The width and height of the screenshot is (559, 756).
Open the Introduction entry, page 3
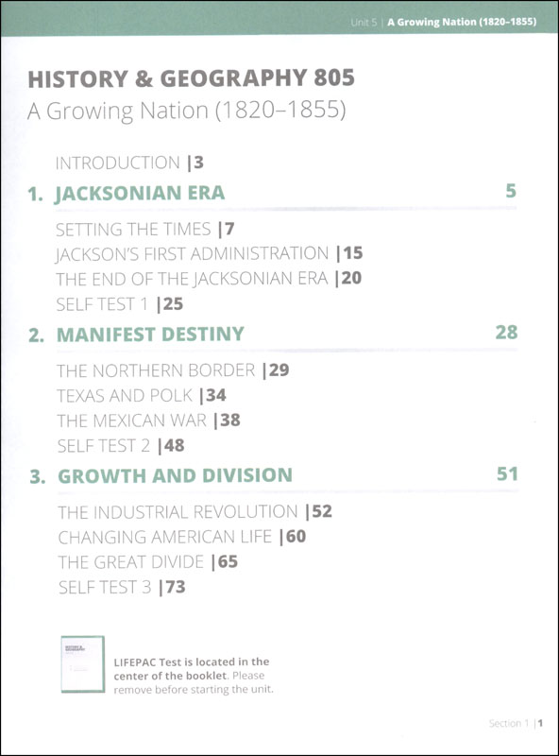129,163
